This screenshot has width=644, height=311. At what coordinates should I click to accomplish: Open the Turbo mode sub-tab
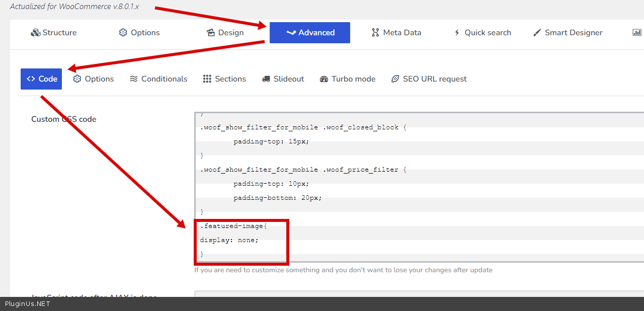pos(348,79)
